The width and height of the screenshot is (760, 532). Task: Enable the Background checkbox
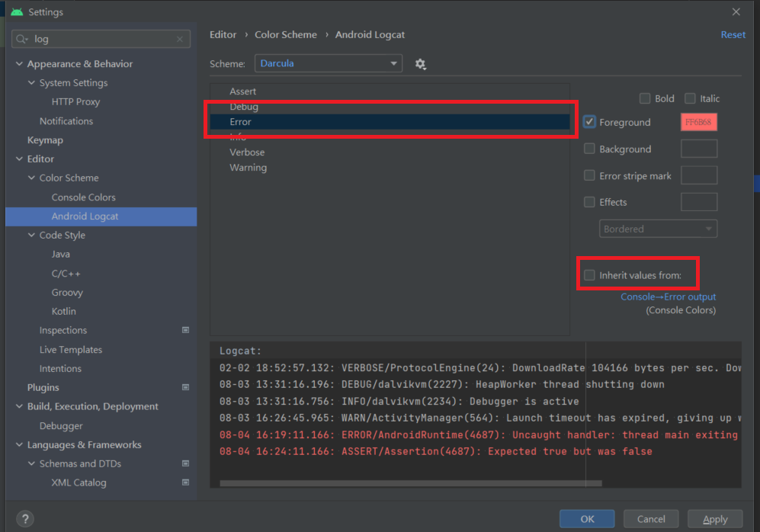589,149
